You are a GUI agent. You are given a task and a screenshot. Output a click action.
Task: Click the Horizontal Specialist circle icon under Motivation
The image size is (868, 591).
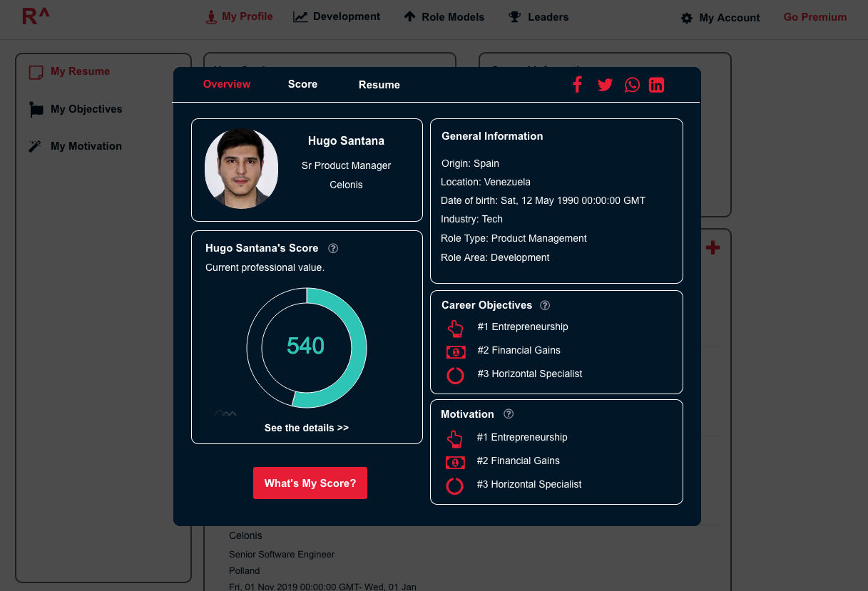click(x=454, y=485)
